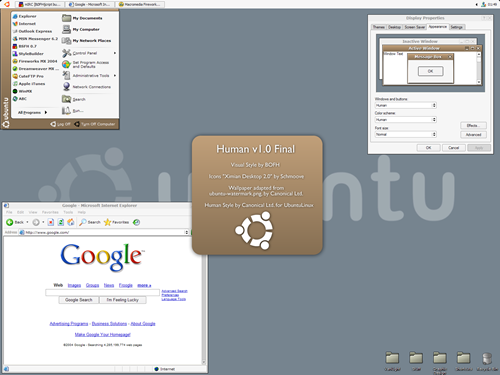Open the Groups link on Google
This screenshot has width=500, height=375.
coord(92,285)
